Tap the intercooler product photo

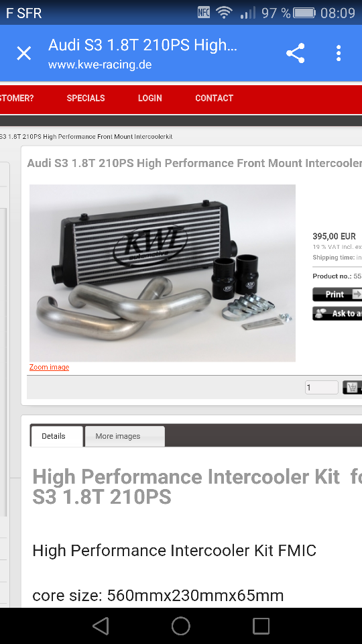(162, 273)
